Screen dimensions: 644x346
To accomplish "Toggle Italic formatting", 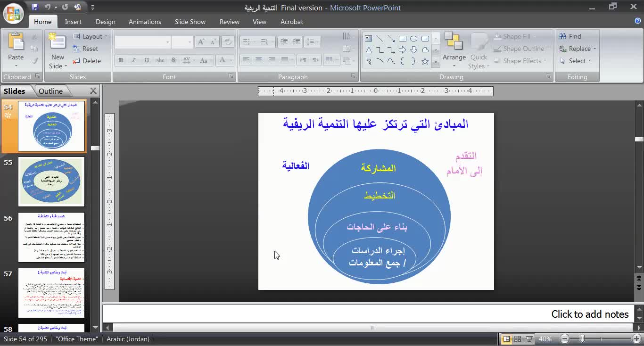I will click(133, 60).
